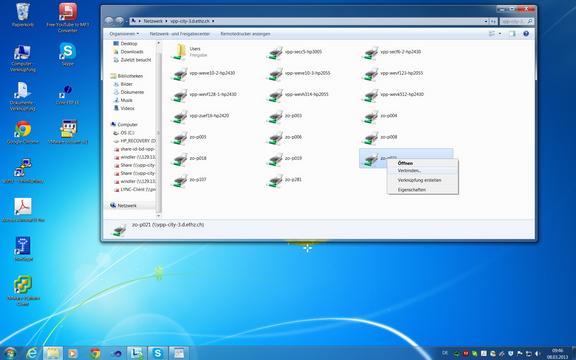Viewport: 576px width, 360px height.
Task: Select Computer in the navigation pane
Action: tap(124, 125)
